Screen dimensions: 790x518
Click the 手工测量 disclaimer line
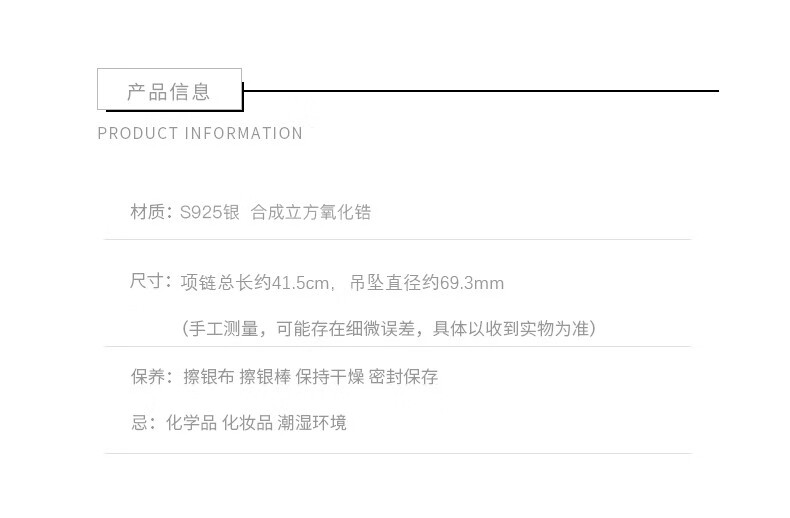(x=389, y=329)
